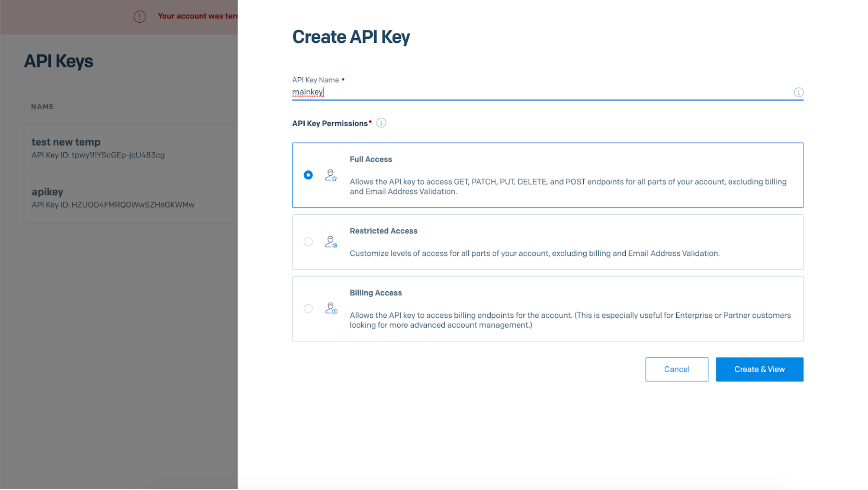Click the Full Access user-star icon

(331, 175)
